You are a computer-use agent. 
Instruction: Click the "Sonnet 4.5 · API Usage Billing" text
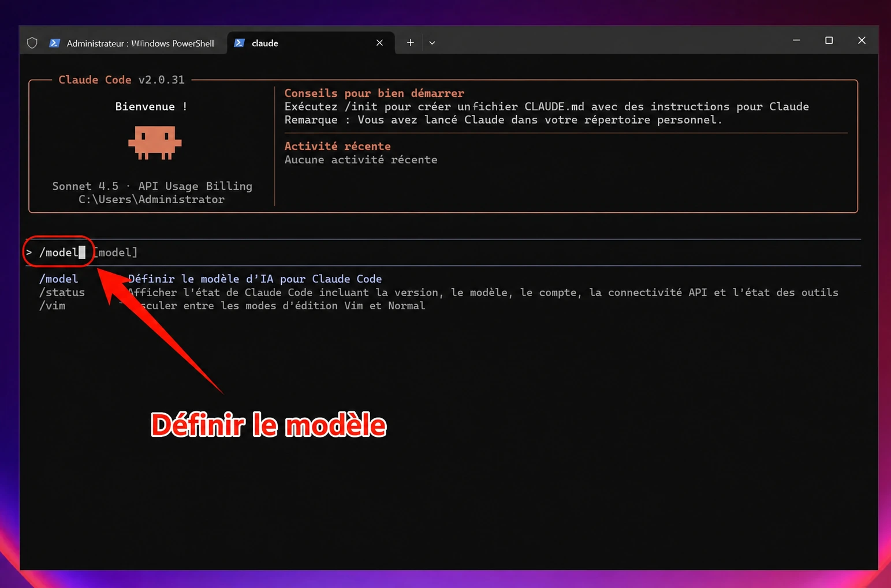pos(152,186)
